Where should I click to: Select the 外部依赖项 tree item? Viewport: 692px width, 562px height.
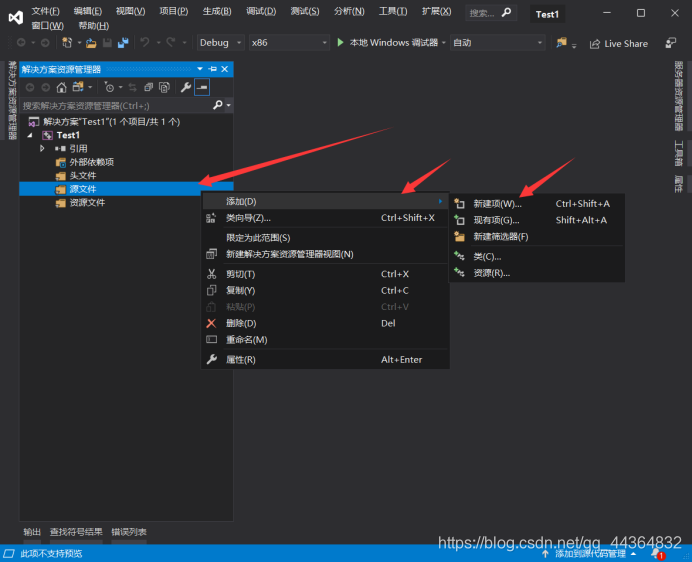click(x=91, y=162)
